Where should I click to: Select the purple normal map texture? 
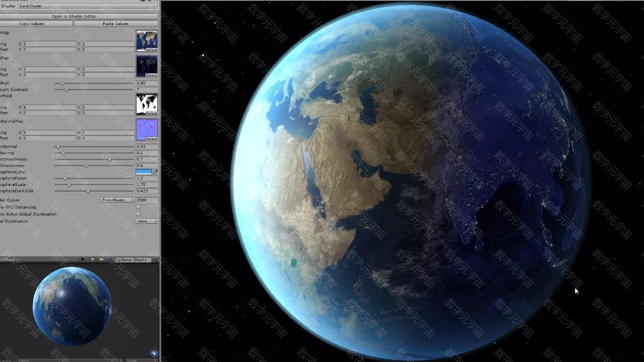tap(146, 129)
